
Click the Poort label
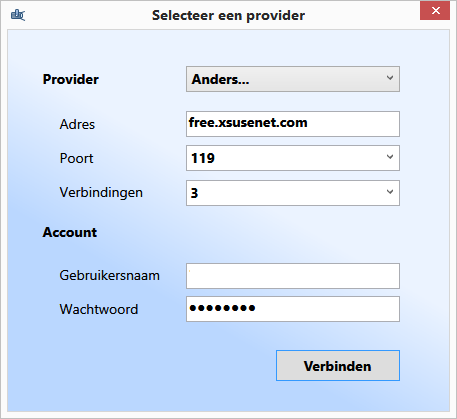click(76, 158)
